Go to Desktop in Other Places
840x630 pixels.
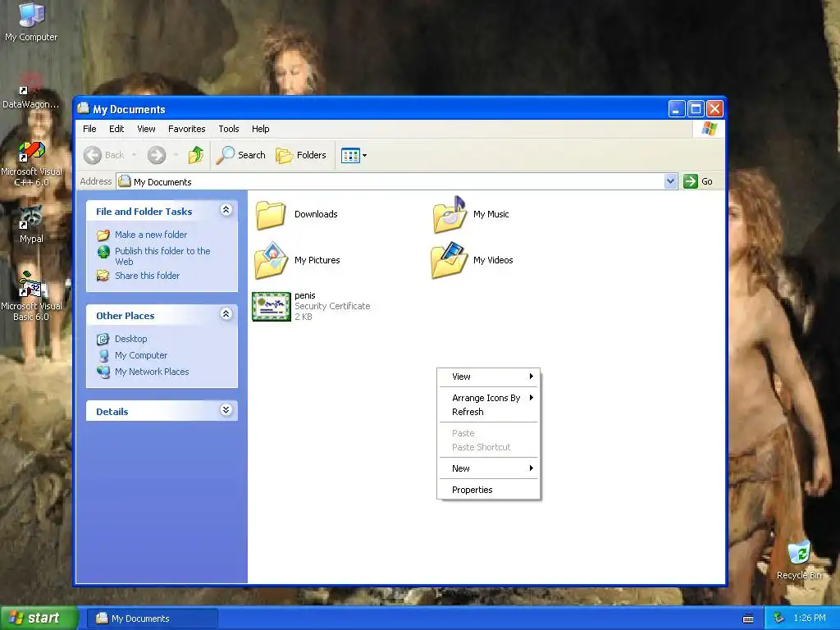coord(130,339)
